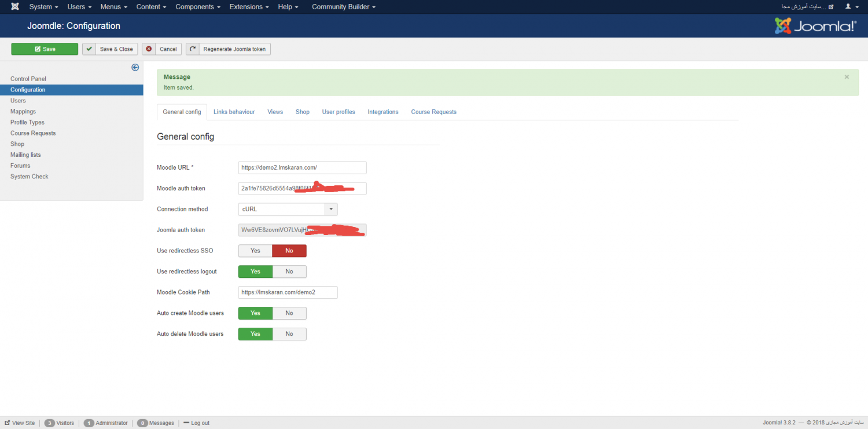Click the View Site icon in footer
Screen dimensions: 868x429
8,423
